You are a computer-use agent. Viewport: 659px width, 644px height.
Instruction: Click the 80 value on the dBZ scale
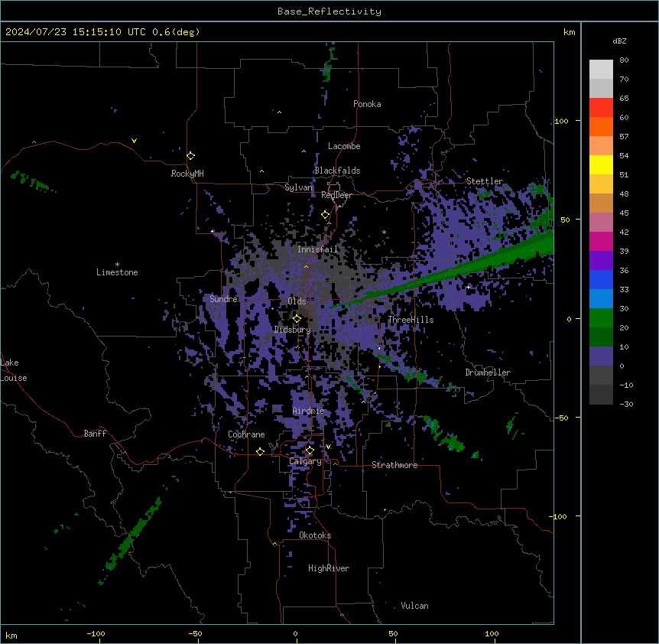point(624,60)
